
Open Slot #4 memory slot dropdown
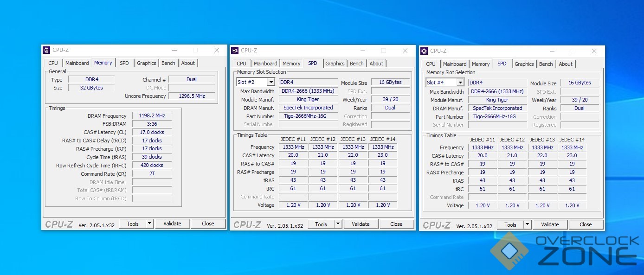pyautogui.click(x=460, y=83)
